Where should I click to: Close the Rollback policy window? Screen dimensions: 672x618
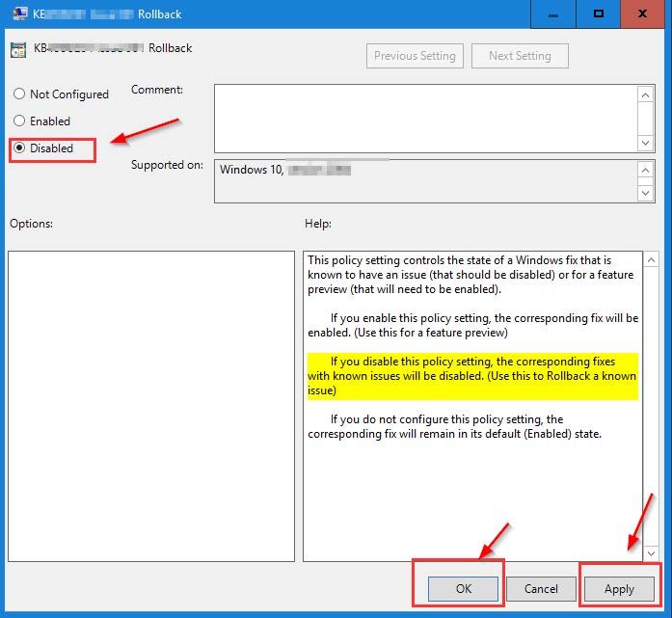point(642,14)
